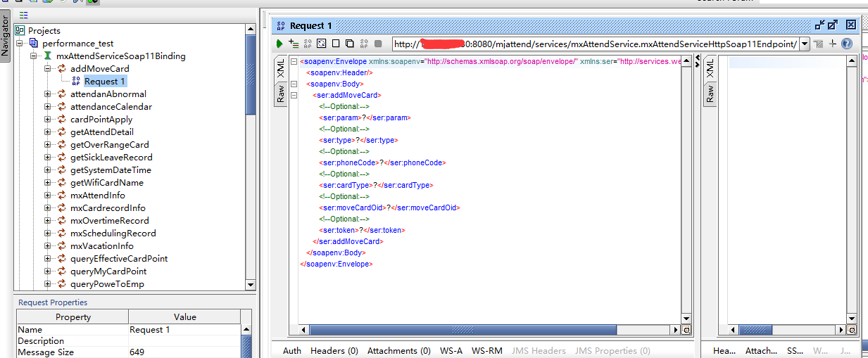Expand the attendanAbnormal operation
This screenshot has width=868, height=358.
coord(48,94)
